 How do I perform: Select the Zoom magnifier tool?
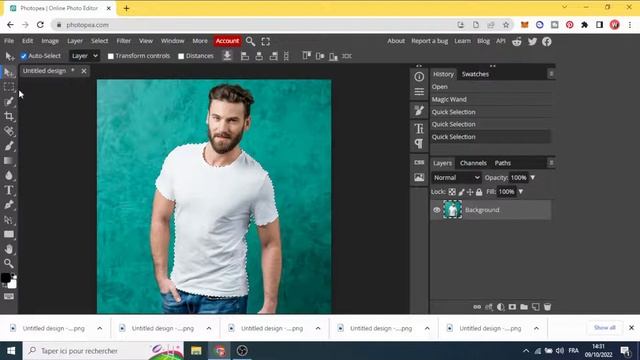tap(9, 263)
